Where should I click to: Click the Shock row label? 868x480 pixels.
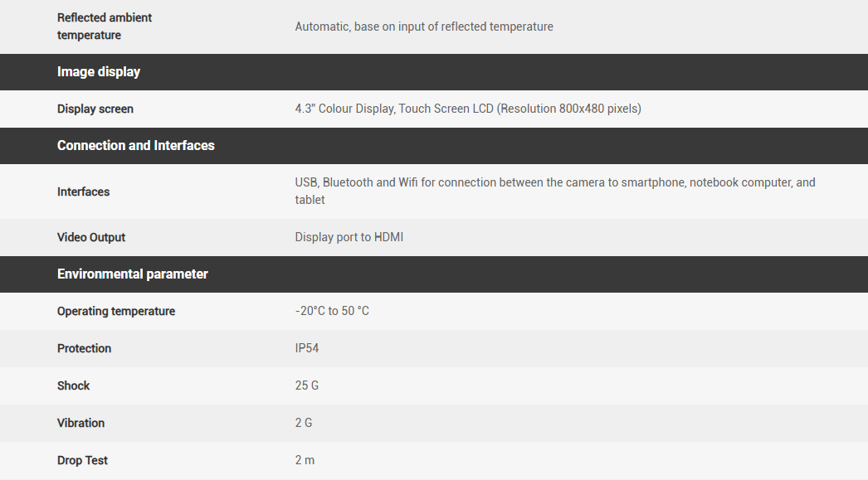point(74,385)
